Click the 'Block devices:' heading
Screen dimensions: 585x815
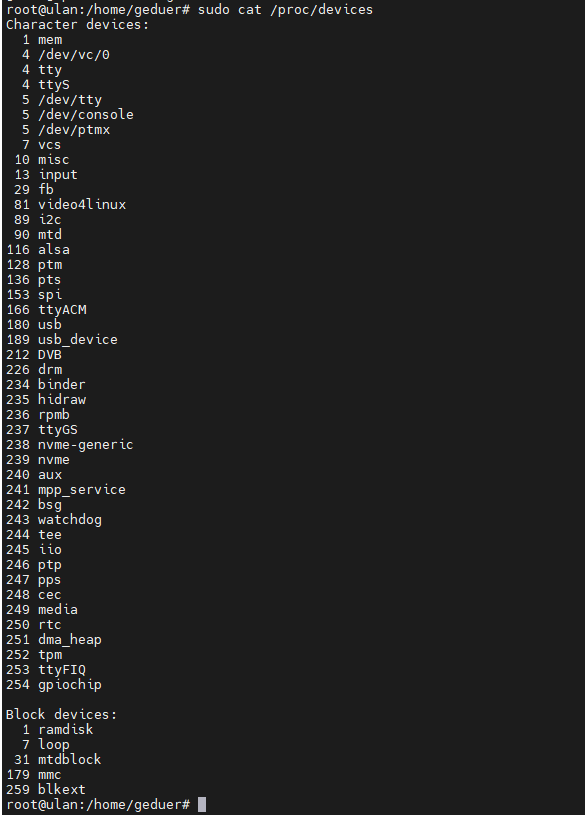(61, 715)
